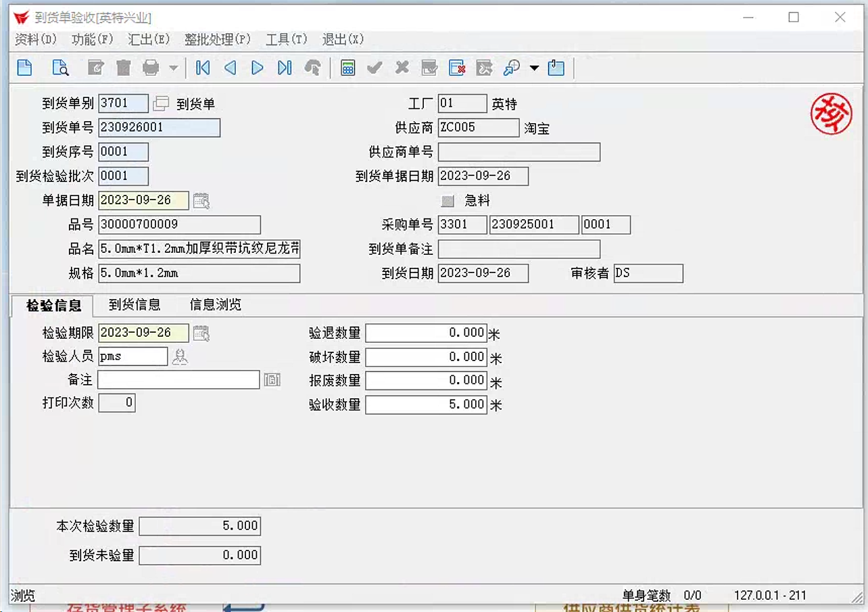868x612 pixels.
Task: Open the calculator toolbar icon
Action: coord(348,68)
